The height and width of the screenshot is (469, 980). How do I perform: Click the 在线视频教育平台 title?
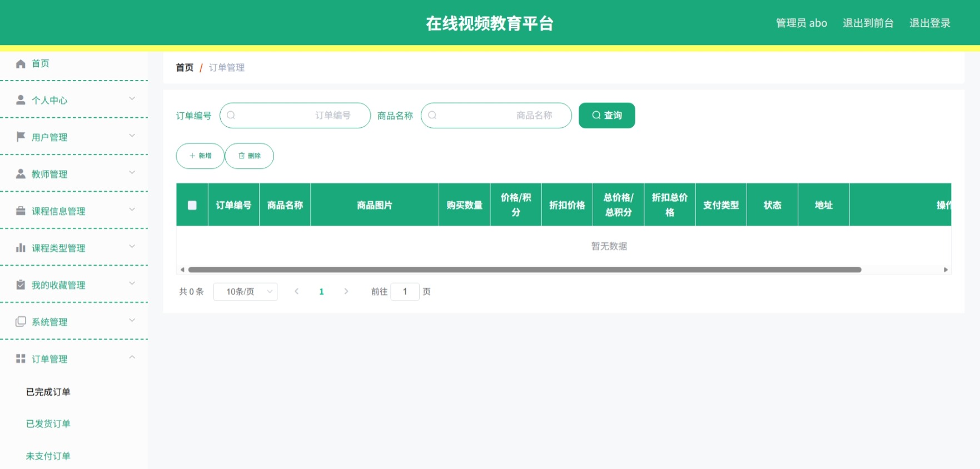pyautogui.click(x=490, y=23)
